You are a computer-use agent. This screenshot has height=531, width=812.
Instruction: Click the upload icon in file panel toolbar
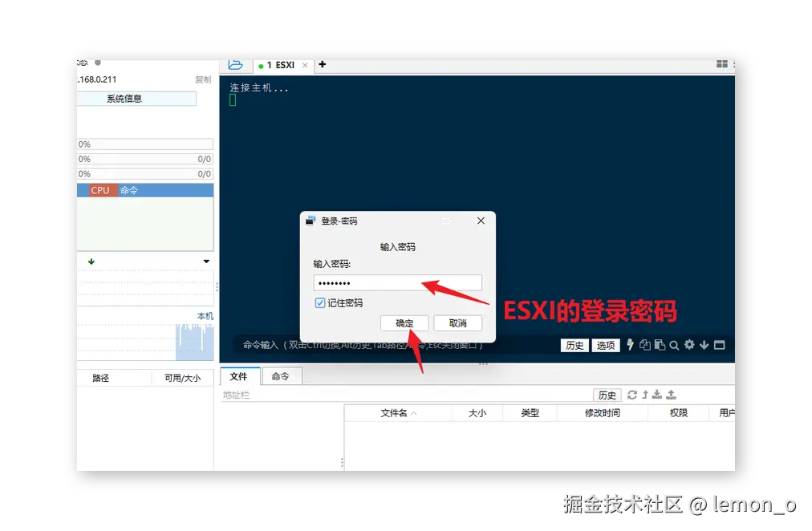tap(672, 395)
